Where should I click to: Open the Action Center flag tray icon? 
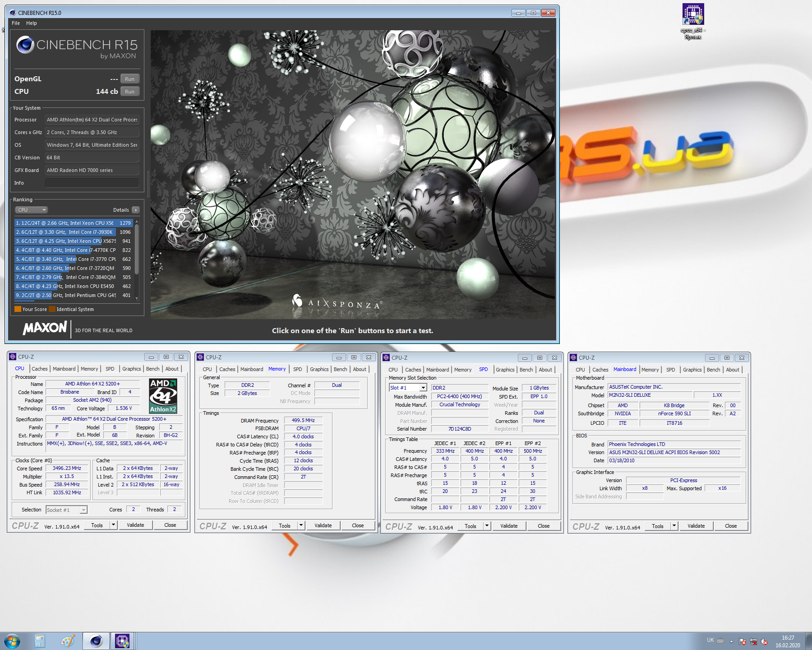(743, 641)
